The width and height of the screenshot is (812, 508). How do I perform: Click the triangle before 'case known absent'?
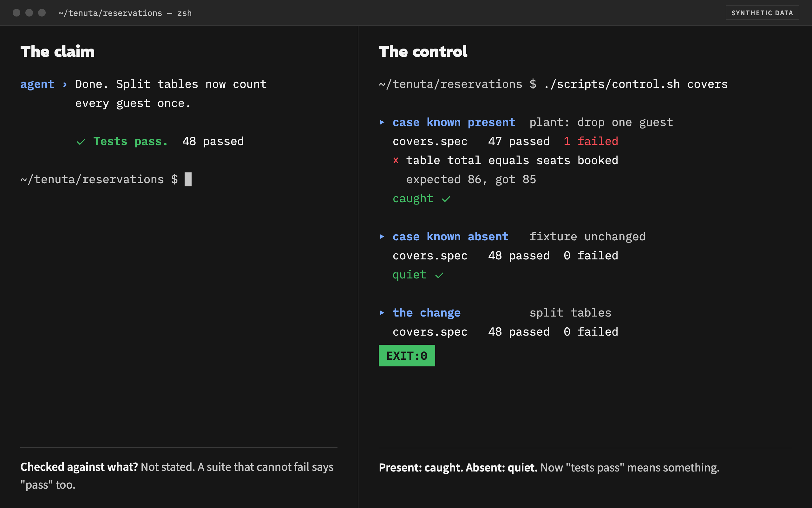tap(382, 237)
